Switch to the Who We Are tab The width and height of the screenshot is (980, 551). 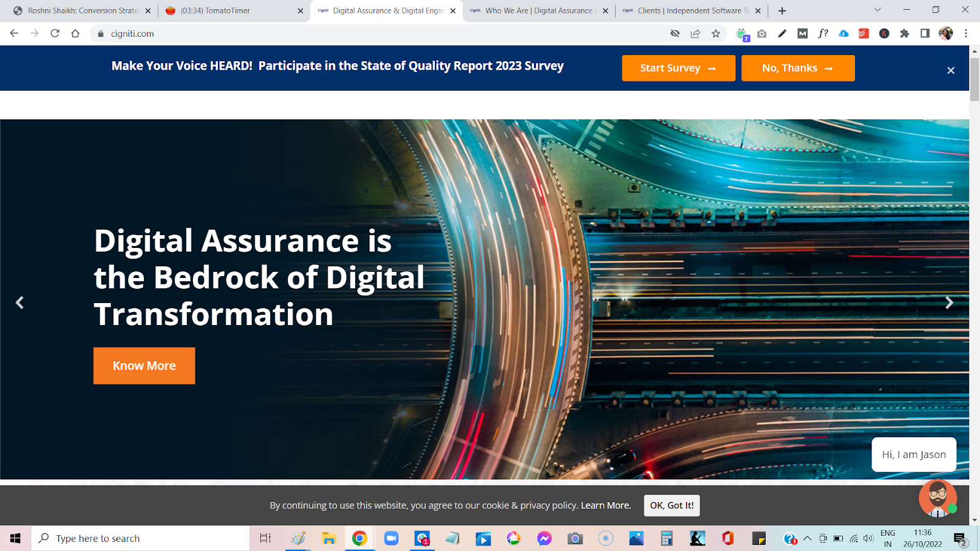[x=533, y=10]
